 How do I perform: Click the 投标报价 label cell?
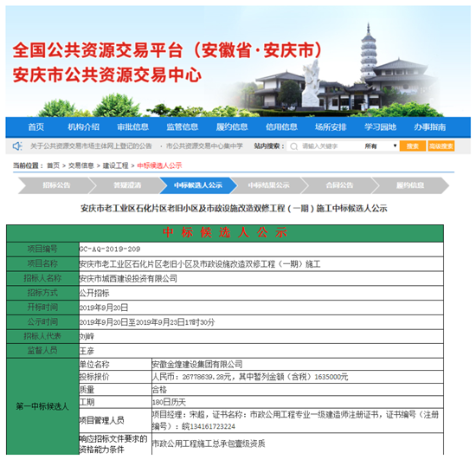(115, 377)
